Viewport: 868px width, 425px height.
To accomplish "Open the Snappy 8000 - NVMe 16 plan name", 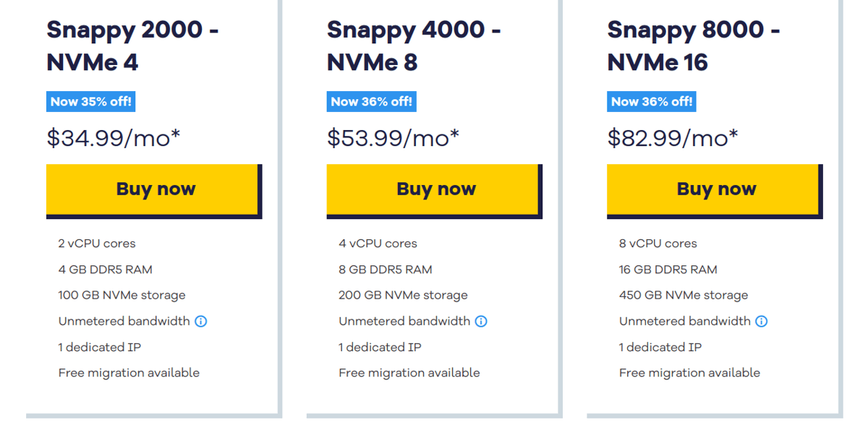I will click(693, 46).
